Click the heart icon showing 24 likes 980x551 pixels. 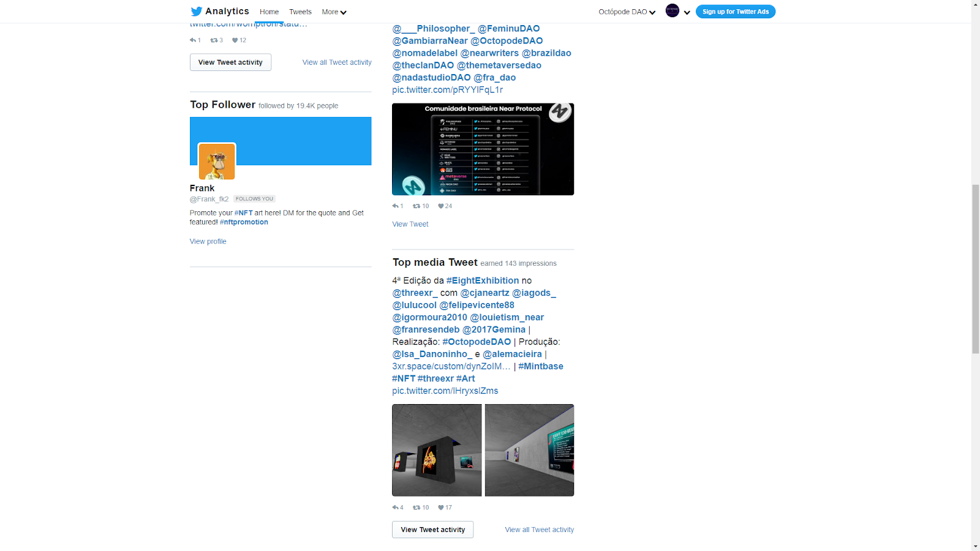pyautogui.click(x=440, y=206)
